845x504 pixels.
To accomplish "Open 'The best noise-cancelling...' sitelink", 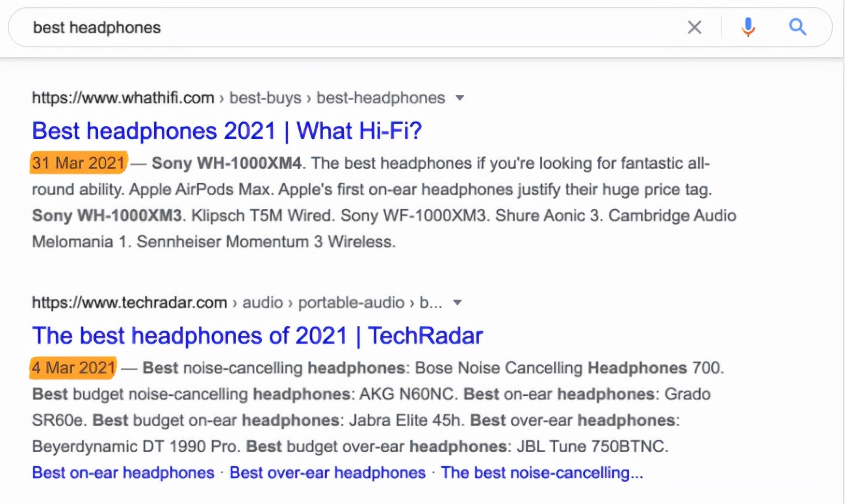I will pos(541,473).
